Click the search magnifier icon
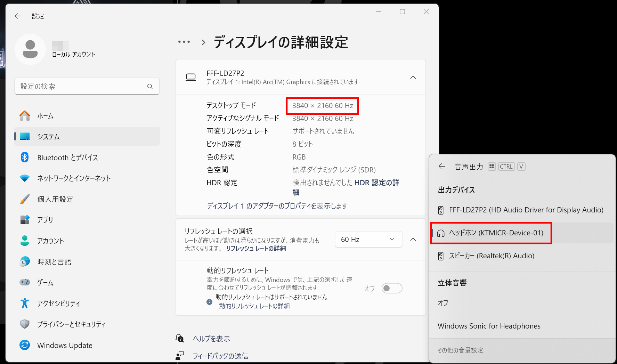617x364 pixels. [x=150, y=87]
